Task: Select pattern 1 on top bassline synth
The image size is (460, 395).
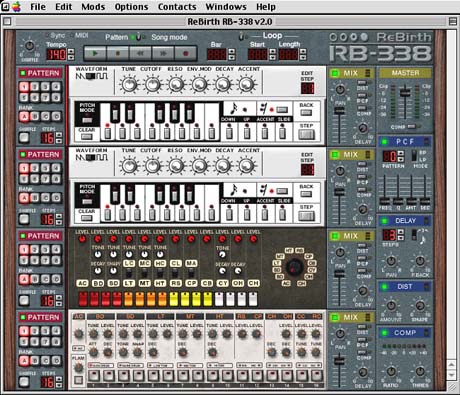Action: (x=24, y=87)
